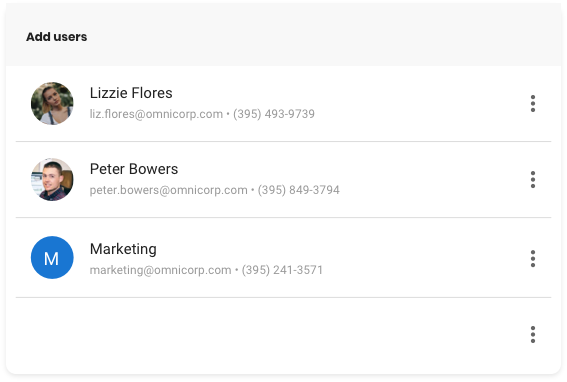This screenshot has width=567, height=382.
Task: Select the blank area of the empty fourth row
Action: pos(268,336)
